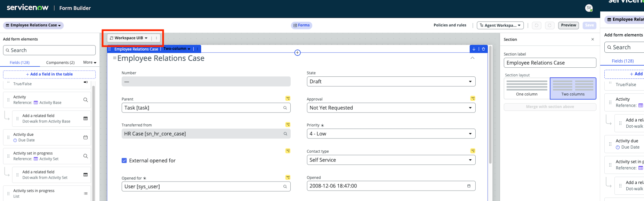644x201 pixels.
Task: Open the Agent Workspace view dropdown
Action: pos(500,25)
